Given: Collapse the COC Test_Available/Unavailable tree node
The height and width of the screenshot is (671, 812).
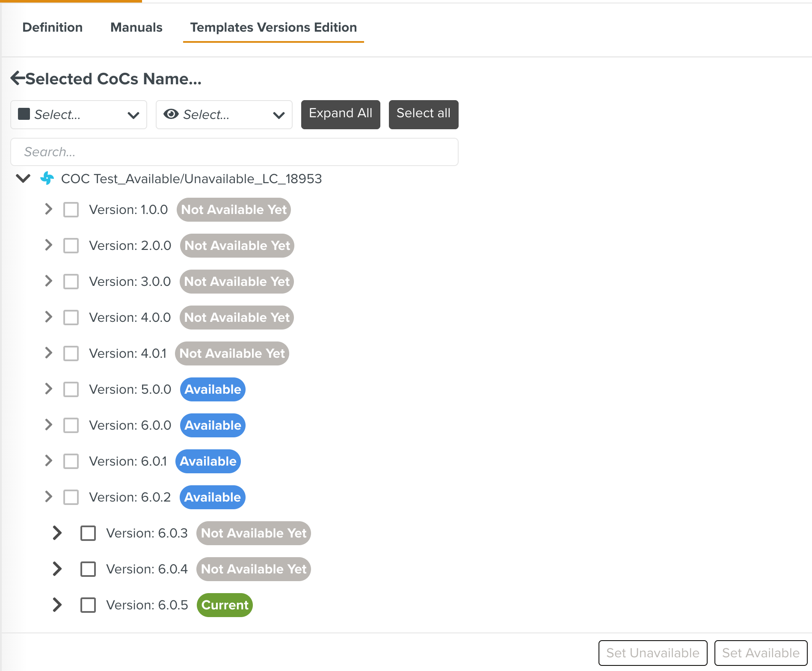Looking at the screenshot, I should coord(23,178).
